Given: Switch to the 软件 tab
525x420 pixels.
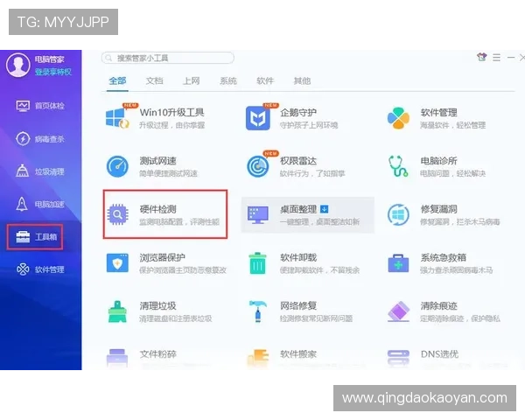Looking at the screenshot, I should click(265, 80).
